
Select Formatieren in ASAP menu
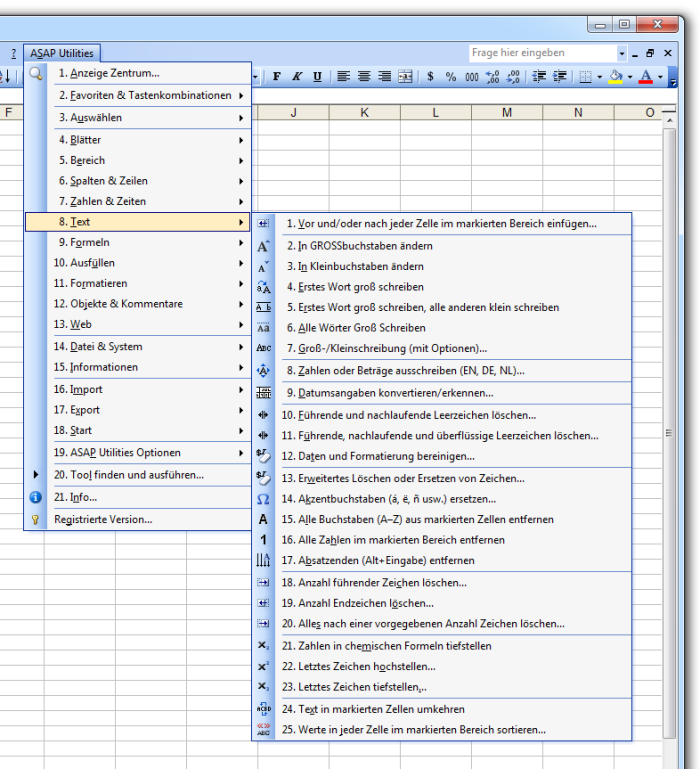137,283
